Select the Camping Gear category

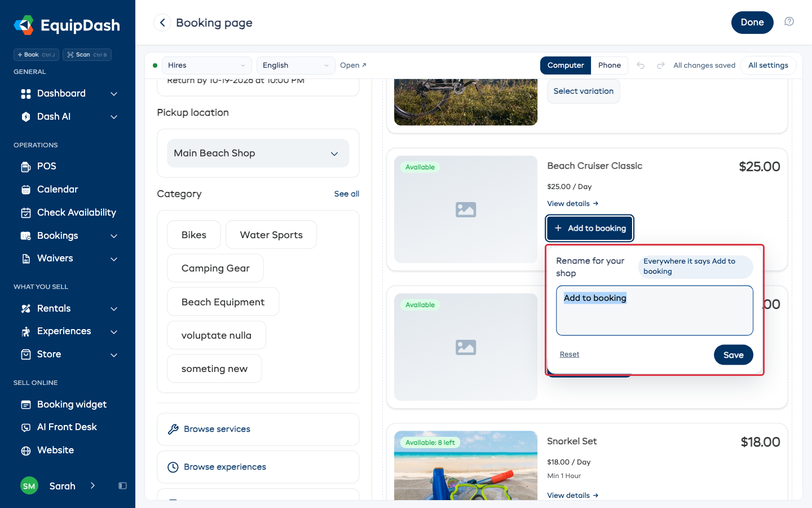pyautogui.click(x=215, y=268)
